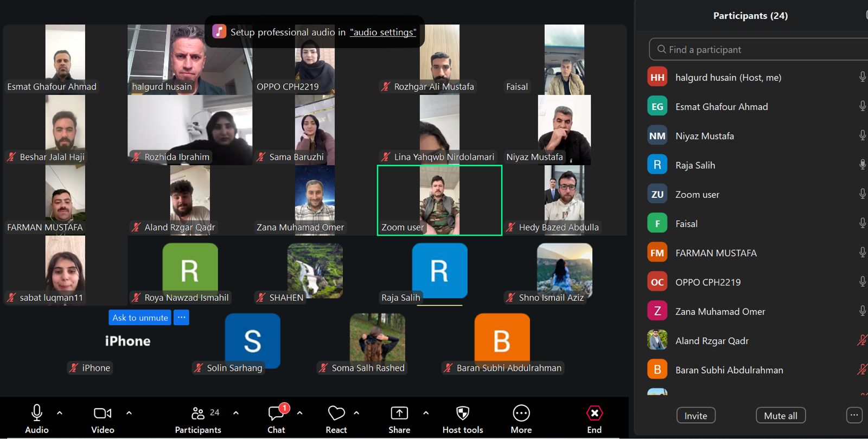Screen dimensions: 868x439
Task: Click the three-dots button beside Ask to unmute
Action: (181, 318)
